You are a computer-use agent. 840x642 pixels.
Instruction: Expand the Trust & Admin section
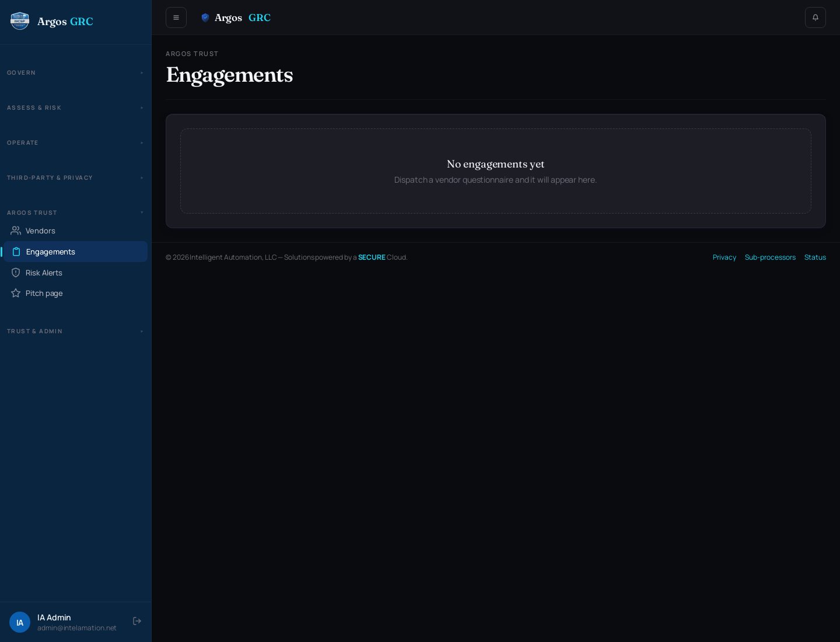76,332
